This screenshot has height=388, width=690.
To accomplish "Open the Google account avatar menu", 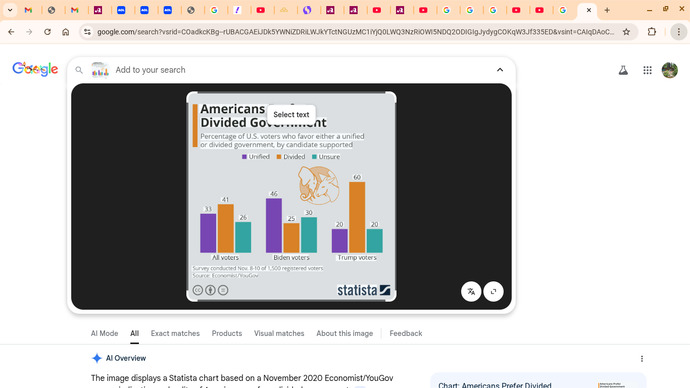I will [x=670, y=70].
